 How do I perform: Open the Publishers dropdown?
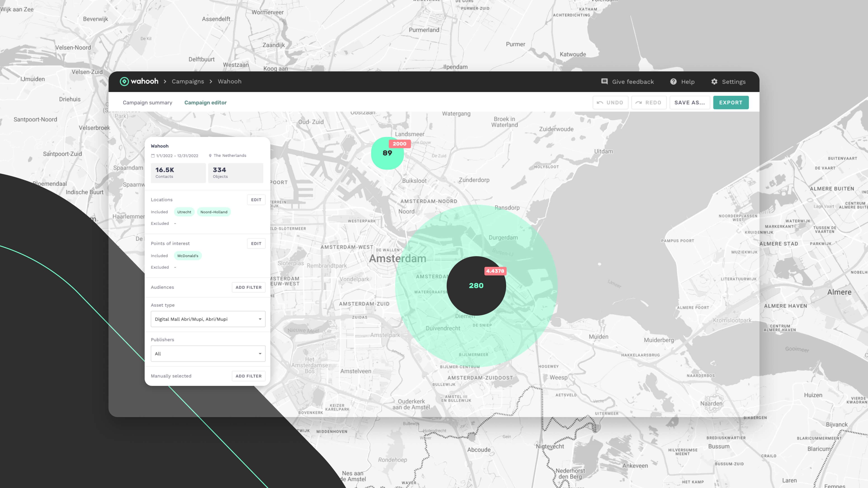pos(208,354)
